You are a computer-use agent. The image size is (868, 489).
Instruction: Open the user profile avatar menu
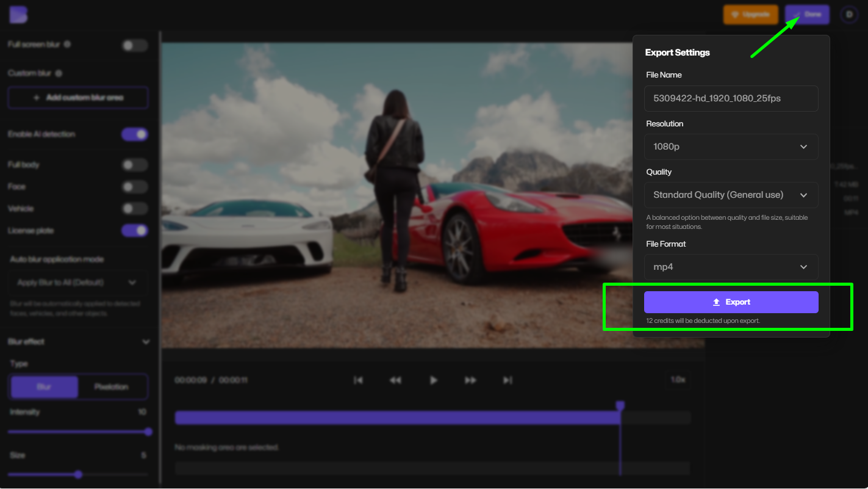[x=848, y=14]
